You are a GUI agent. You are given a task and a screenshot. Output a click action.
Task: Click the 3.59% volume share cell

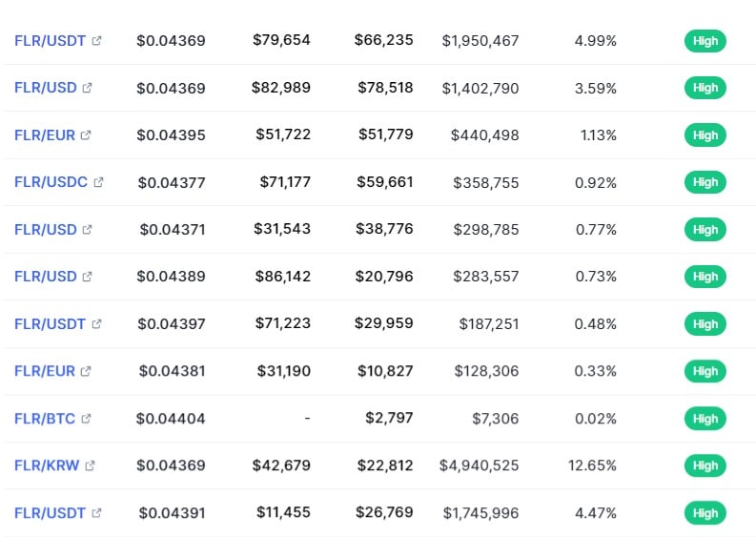(x=596, y=88)
